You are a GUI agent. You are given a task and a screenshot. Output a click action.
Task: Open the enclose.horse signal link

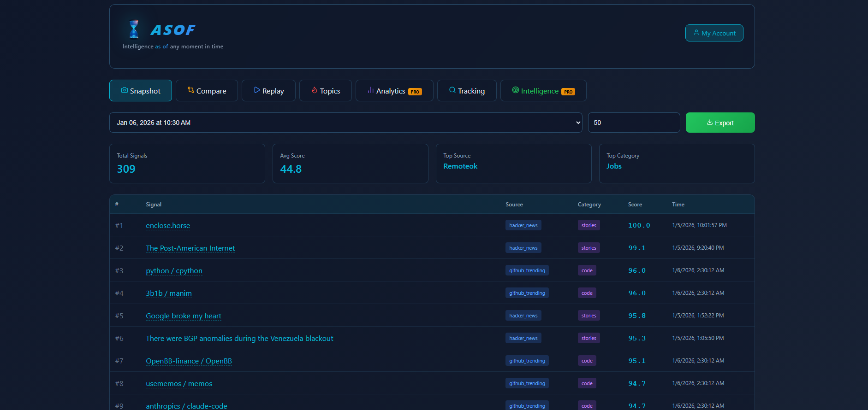[x=168, y=226]
